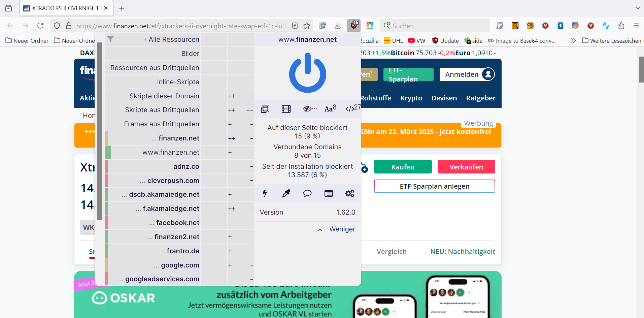Focus the address bar URL field
Image resolution: width=644 pixels, height=318 pixels.
182,26
